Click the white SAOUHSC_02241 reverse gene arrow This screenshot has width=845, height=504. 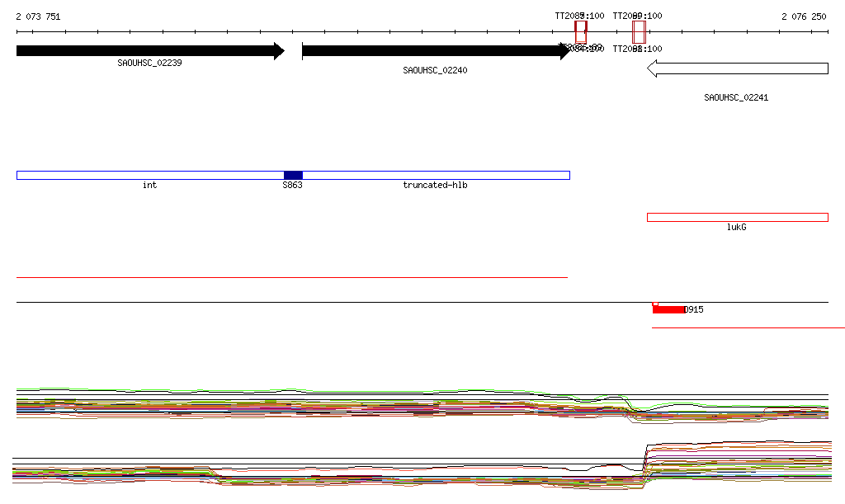[737, 68]
